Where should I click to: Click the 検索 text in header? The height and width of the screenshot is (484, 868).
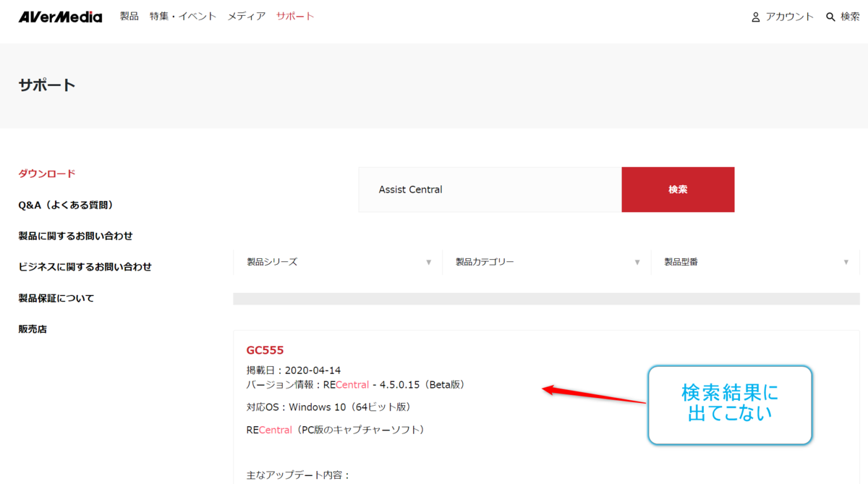click(x=850, y=17)
